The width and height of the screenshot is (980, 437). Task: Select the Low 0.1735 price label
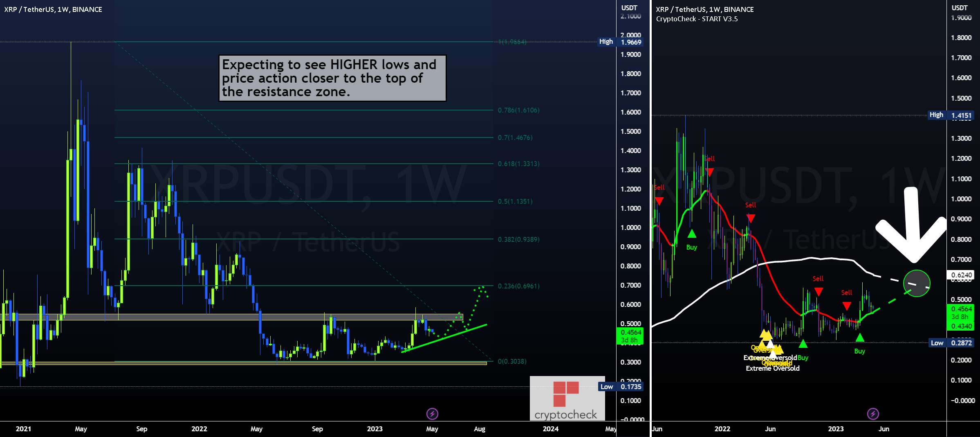coord(621,387)
